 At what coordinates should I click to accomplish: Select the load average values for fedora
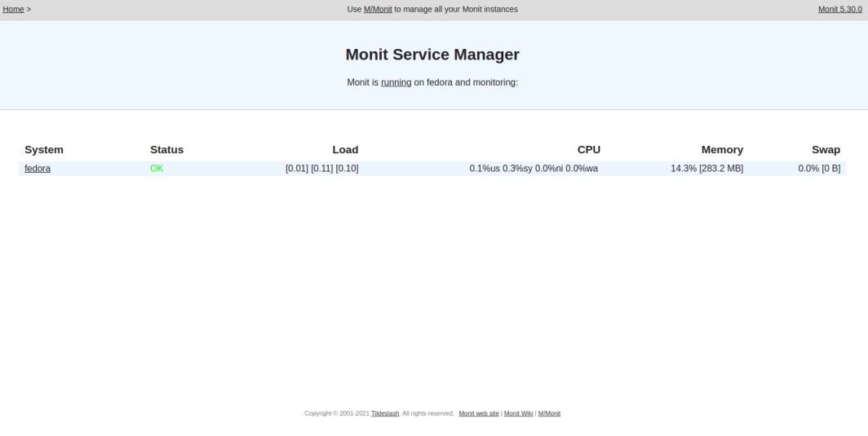tap(321, 169)
